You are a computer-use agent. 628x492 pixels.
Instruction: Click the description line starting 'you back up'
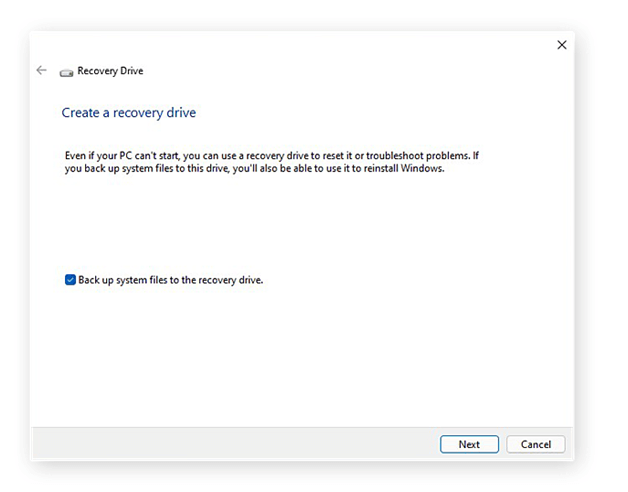click(250, 169)
